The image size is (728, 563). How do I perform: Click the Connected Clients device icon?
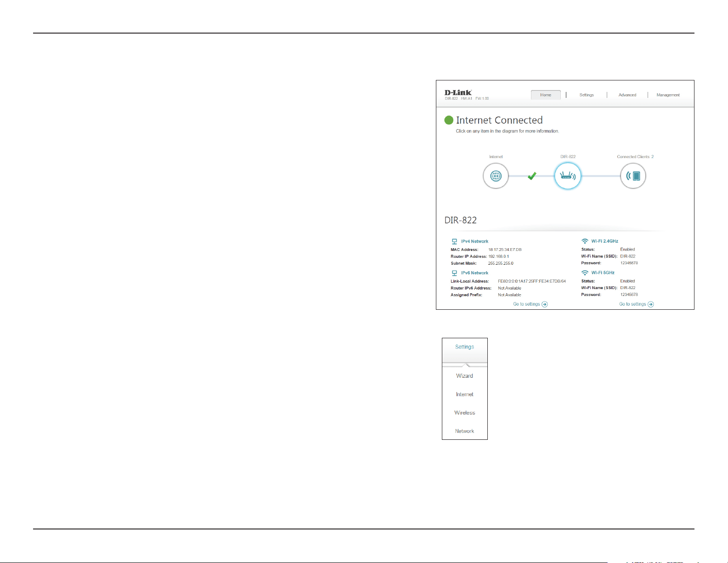(x=633, y=176)
